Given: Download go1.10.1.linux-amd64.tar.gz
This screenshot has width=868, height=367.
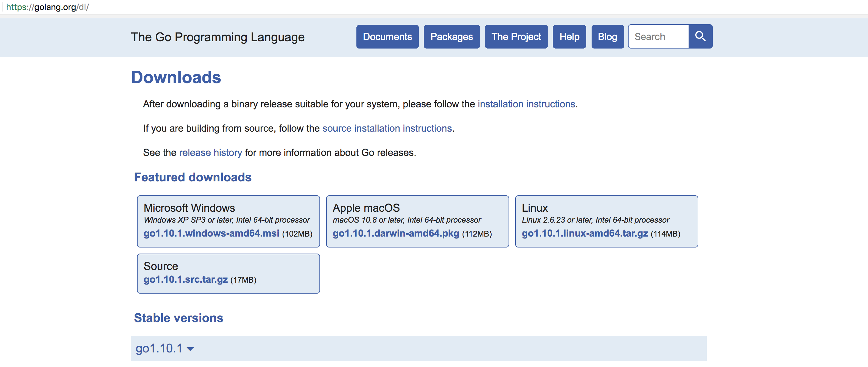Looking at the screenshot, I should pyautogui.click(x=585, y=233).
